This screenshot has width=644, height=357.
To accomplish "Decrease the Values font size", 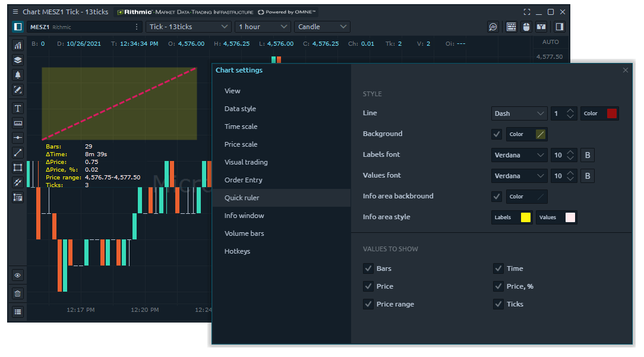I will click(570, 179).
